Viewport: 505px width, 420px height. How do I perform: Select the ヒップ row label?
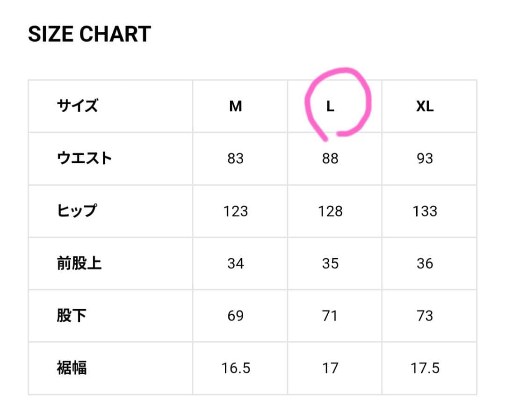tap(77, 211)
